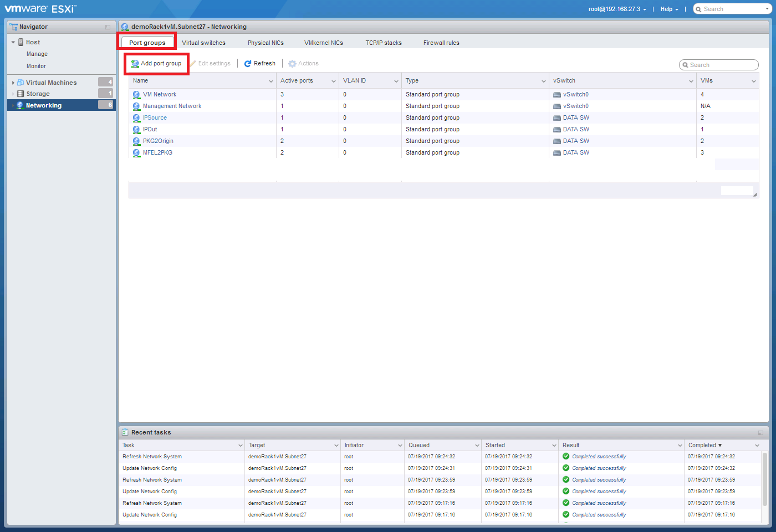Viewport: 776px width, 532px height.
Task: Collapse the Navigator panel using its header icon
Action: 108,27
